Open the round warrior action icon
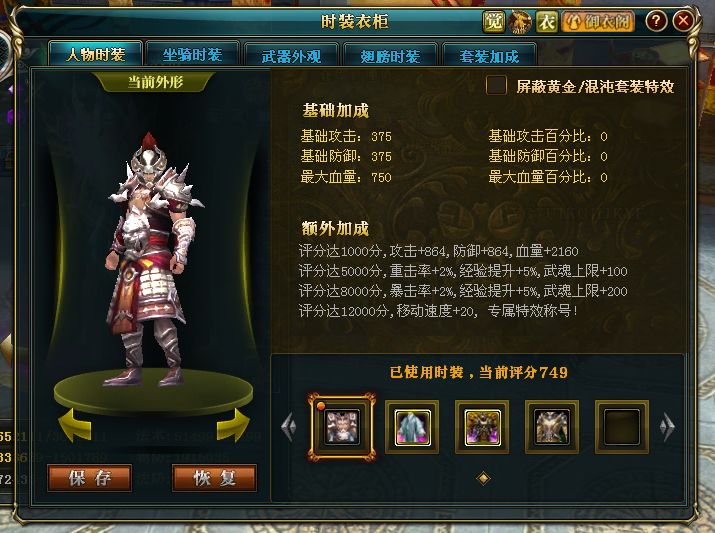 pos(520,21)
